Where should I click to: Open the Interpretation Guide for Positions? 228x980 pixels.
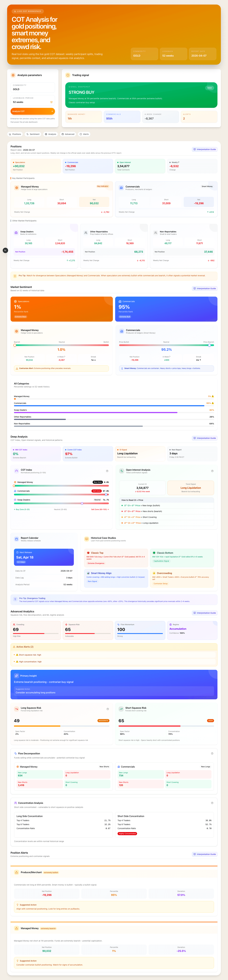[x=205, y=149]
